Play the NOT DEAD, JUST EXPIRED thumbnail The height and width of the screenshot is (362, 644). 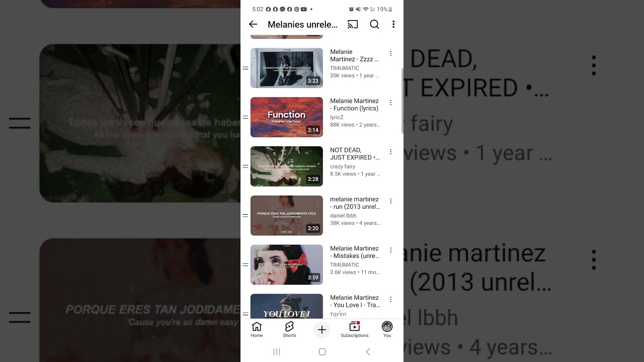(287, 166)
